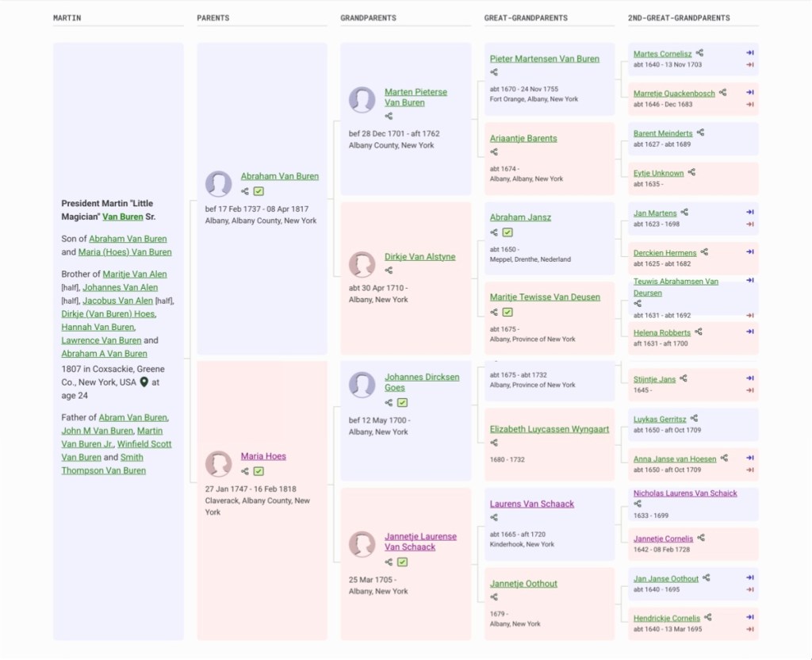Open the tree icon under Laurens Van Schaack
This screenshot has height=660, width=812.
coord(494,518)
